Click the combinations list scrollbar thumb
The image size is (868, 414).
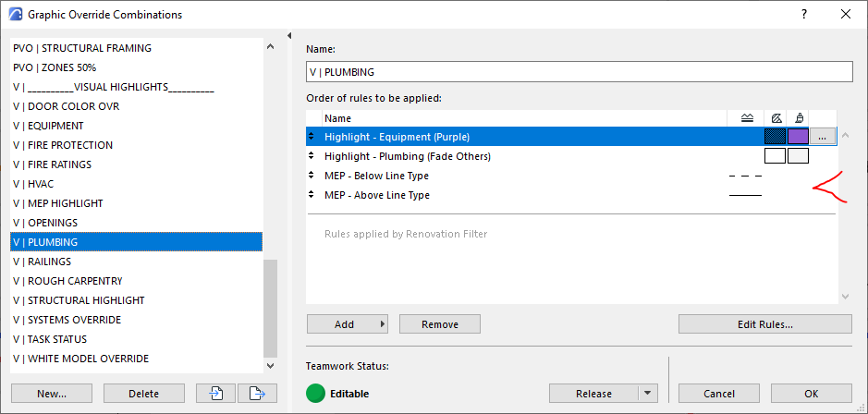coord(270,309)
